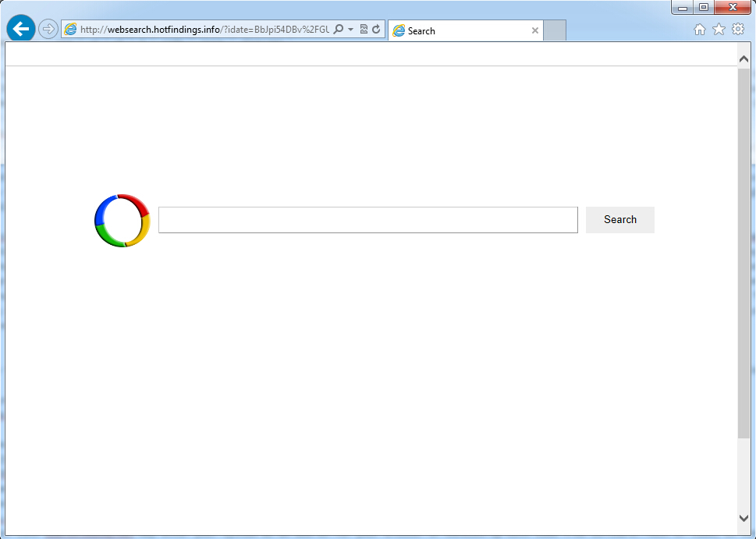Close the Internet Explorer window
Screen dimensions: 756x539
coord(733,7)
